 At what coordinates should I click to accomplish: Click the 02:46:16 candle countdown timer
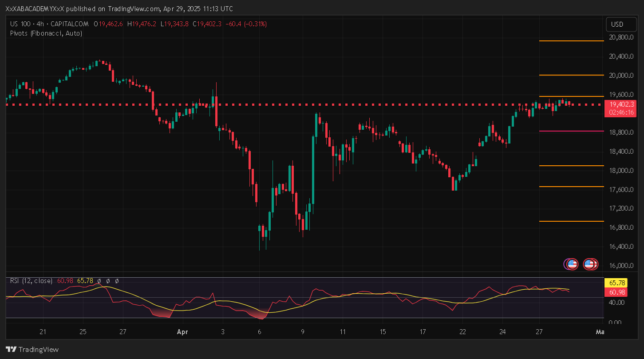[x=621, y=113]
